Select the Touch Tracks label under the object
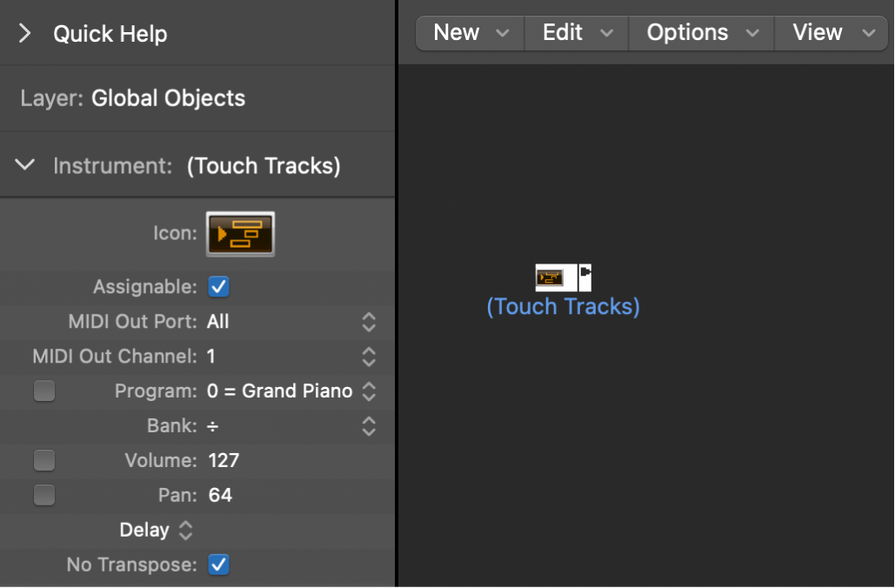895x588 pixels. [563, 306]
